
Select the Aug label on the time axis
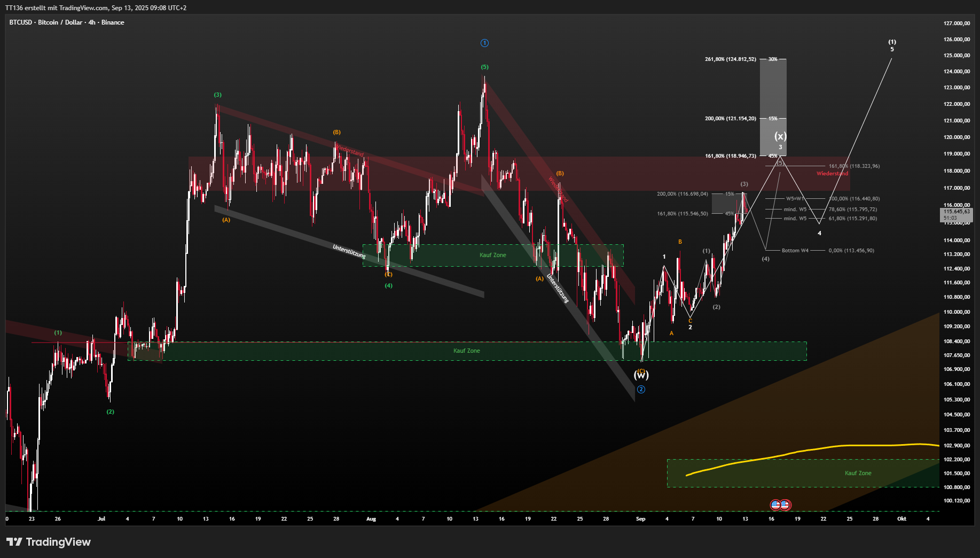tap(371, 519)
